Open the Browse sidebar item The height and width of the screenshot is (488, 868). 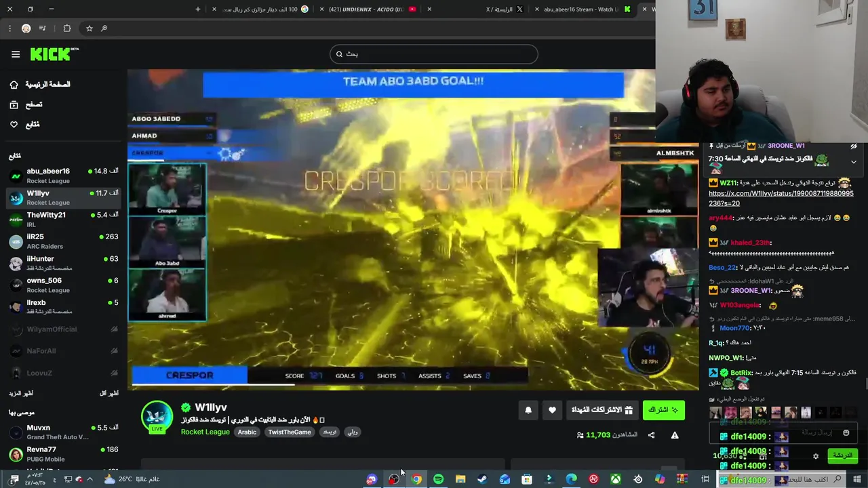tap(27, 104)
